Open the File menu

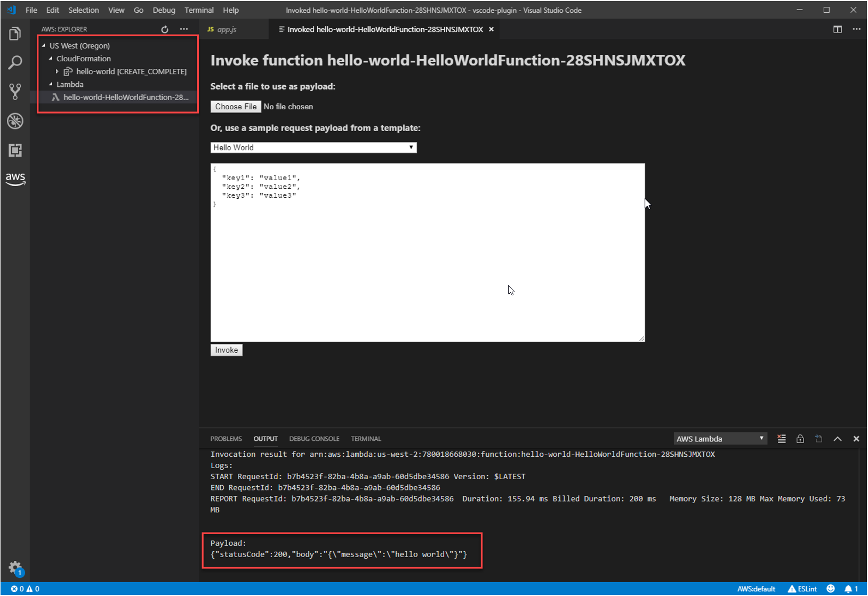[31, 10]
